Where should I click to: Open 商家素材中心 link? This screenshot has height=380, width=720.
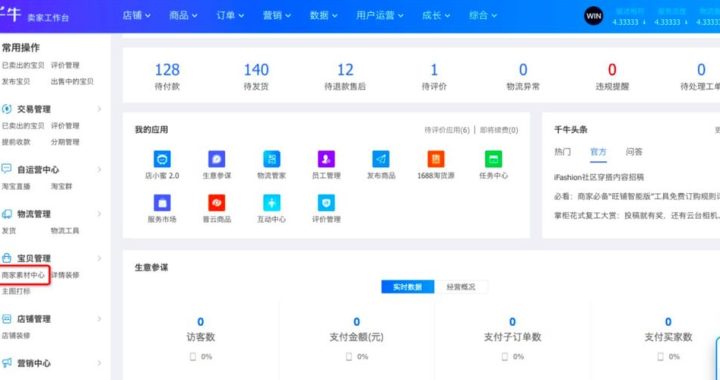click(23, 275)
